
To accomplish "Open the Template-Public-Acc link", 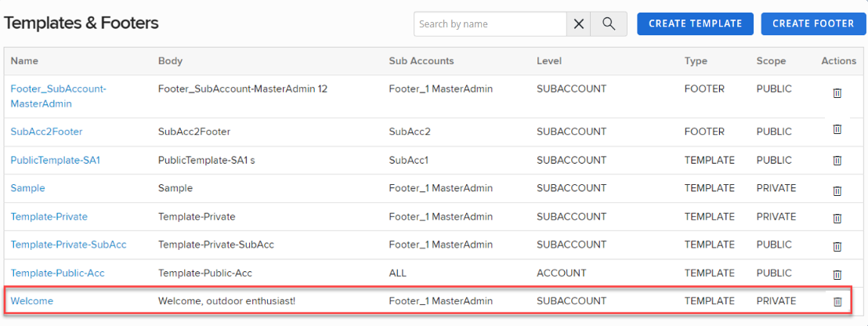I will (x=57, y=273).
